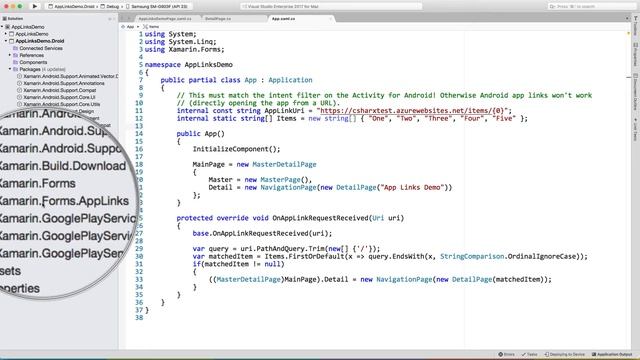Image resolution: width=640 pixels, height=360 pixels.
Task: Navigate back with tab bar arrow
Action: coord(122,19)
